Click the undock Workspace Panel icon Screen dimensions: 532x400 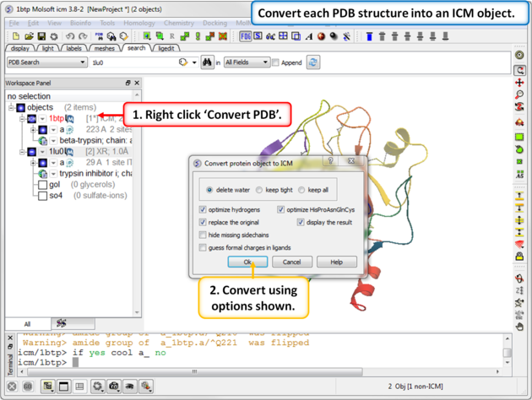[128, 84]
